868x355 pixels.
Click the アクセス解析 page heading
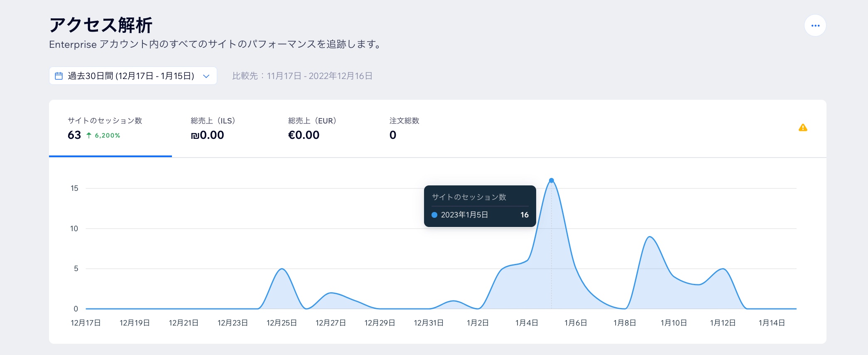[x=101, y=25]
